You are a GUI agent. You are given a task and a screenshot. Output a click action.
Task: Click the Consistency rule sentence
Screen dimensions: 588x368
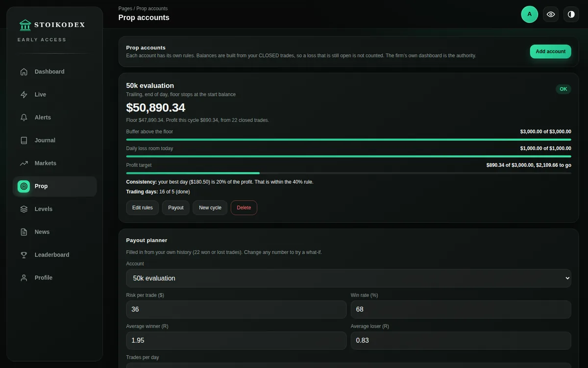(220, 182)
